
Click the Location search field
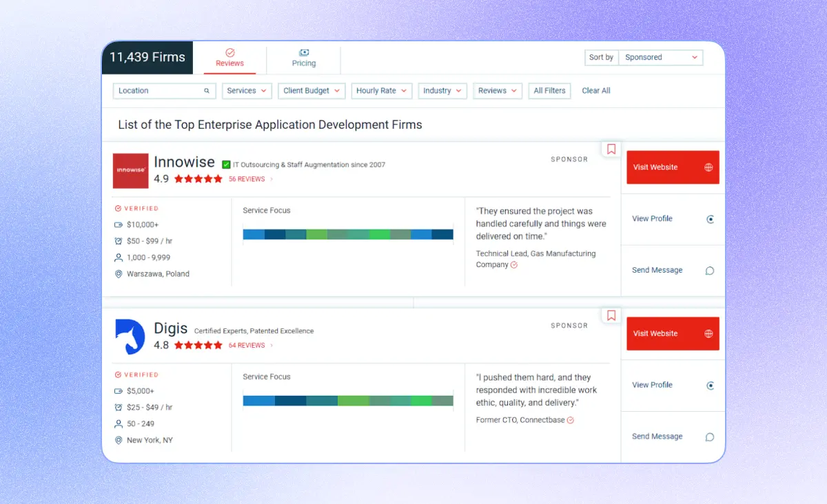click(x=164, y=91)
